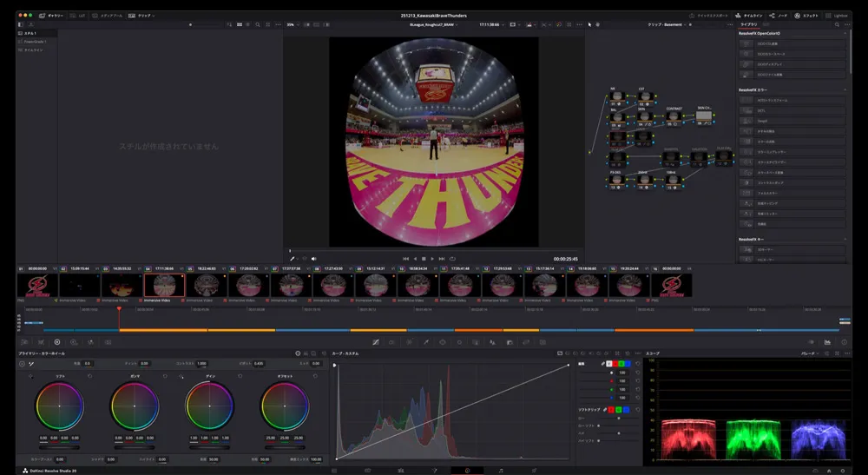The height and width of the screenshot is (475, 868).
Task: Switch to the Color page tab
Action: point(467,471)
